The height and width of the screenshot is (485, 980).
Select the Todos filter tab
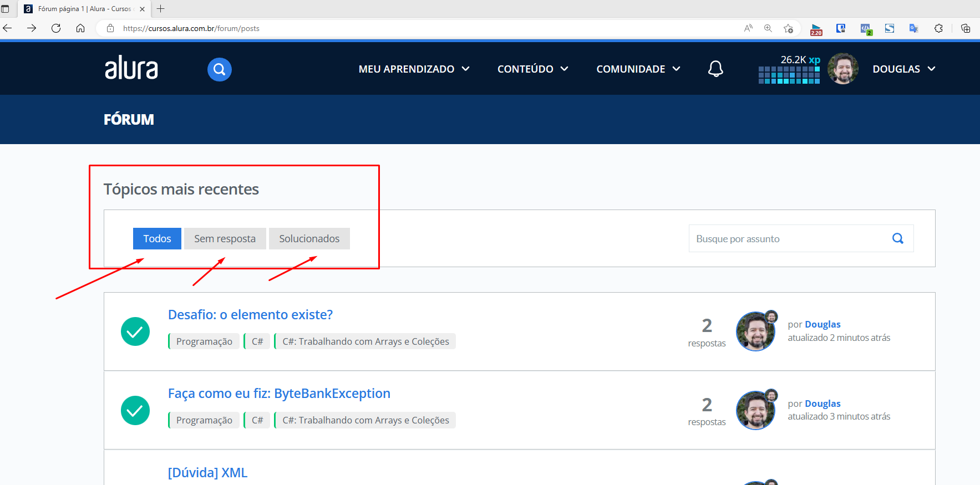[x=157, y=238]
